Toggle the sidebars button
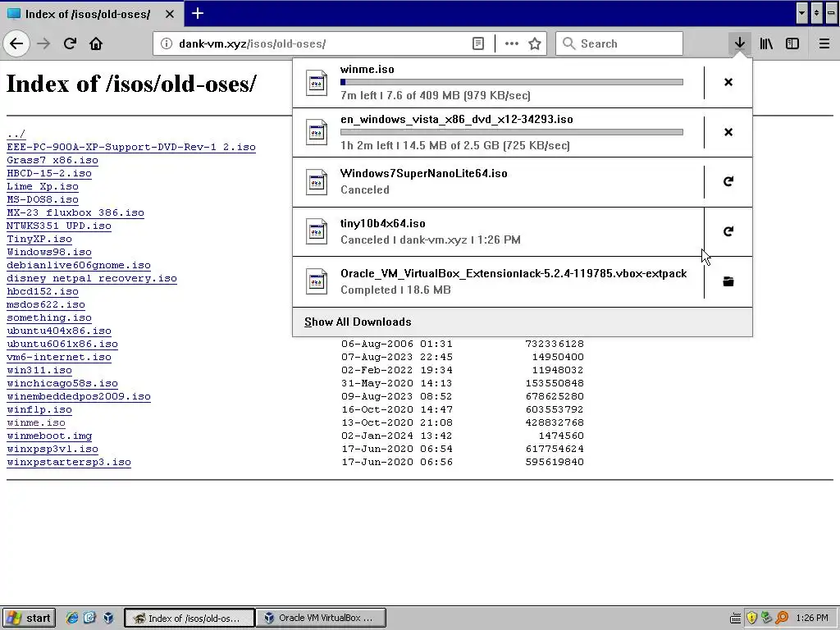 coord(792,43)
